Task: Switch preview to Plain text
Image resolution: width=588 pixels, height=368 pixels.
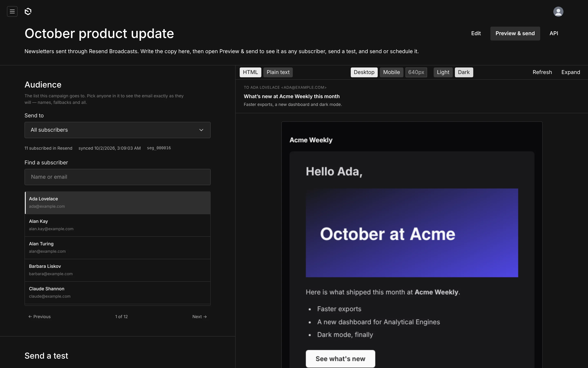Action: pyautogui.click(x=278, y=72)
